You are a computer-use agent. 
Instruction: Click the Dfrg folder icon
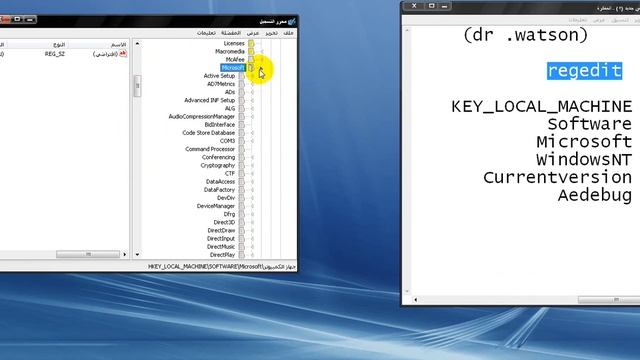click(x=242, y=214)
